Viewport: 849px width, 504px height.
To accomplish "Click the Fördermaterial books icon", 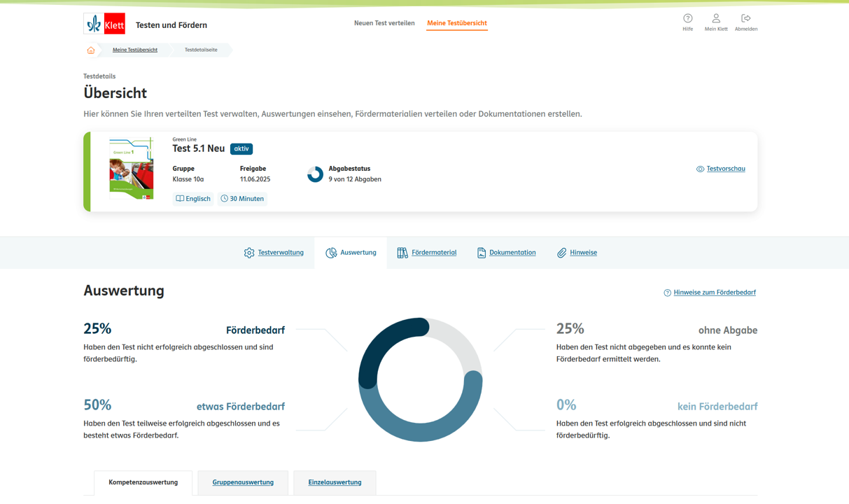I will click(402, 253).
